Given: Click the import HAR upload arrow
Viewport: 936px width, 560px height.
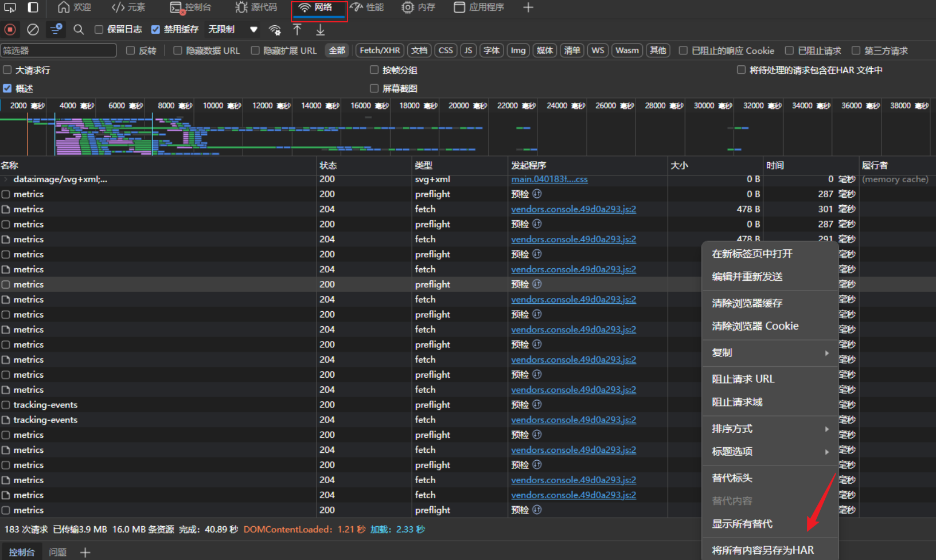Looking at the screenshot, I should pyautogui.click(x=297, y=30).
